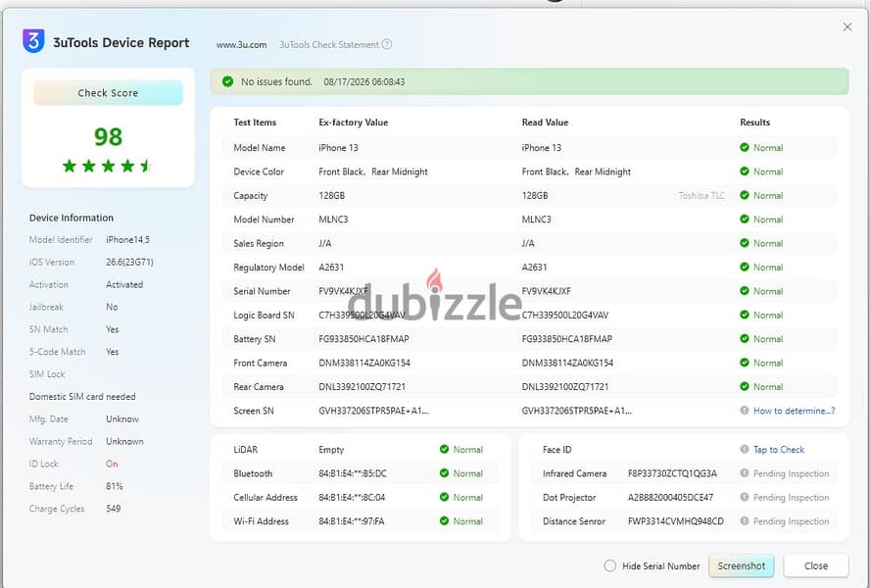Click the Toshiba TLC label
Image resolution: width=870 pixels, height=588 pixels.
coord(701,195)
